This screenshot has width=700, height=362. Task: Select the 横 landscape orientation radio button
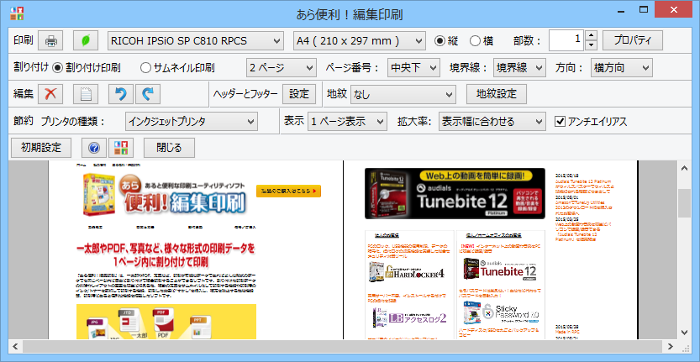475,41
